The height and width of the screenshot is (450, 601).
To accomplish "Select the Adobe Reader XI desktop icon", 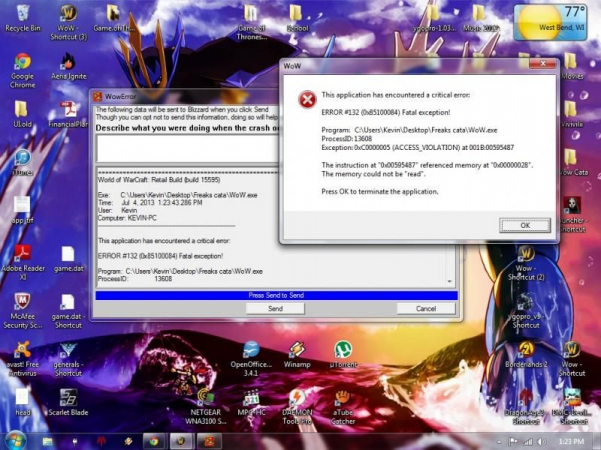I will 23,263.
